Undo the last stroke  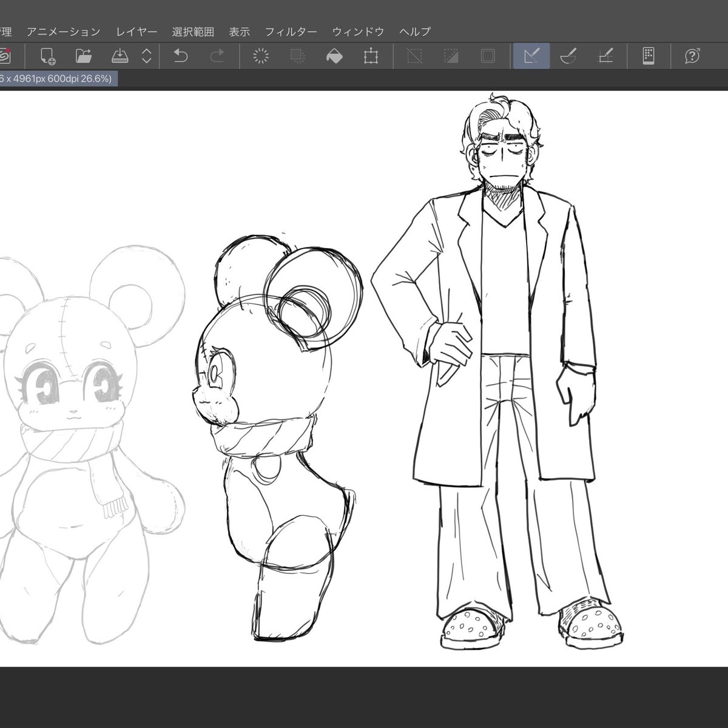181,56
